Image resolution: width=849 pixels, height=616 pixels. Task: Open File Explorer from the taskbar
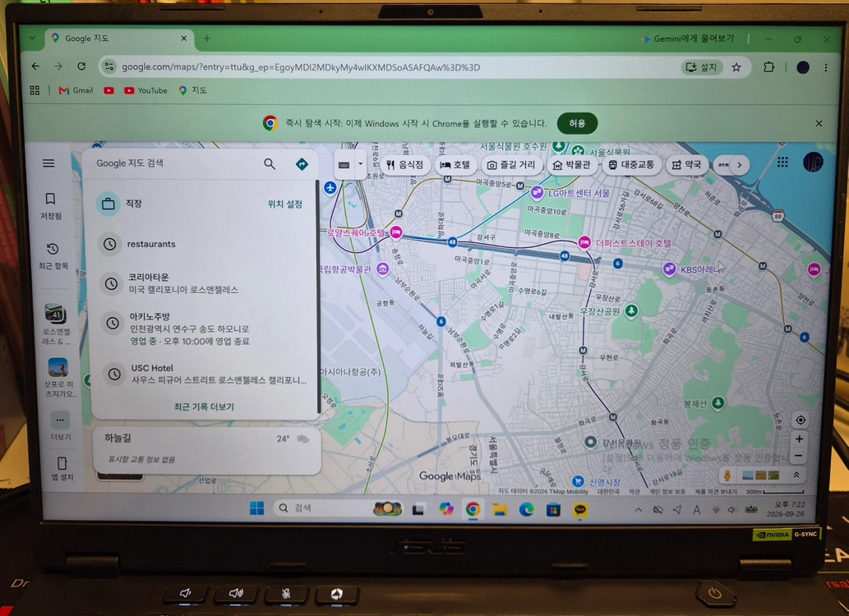point(499,509)
